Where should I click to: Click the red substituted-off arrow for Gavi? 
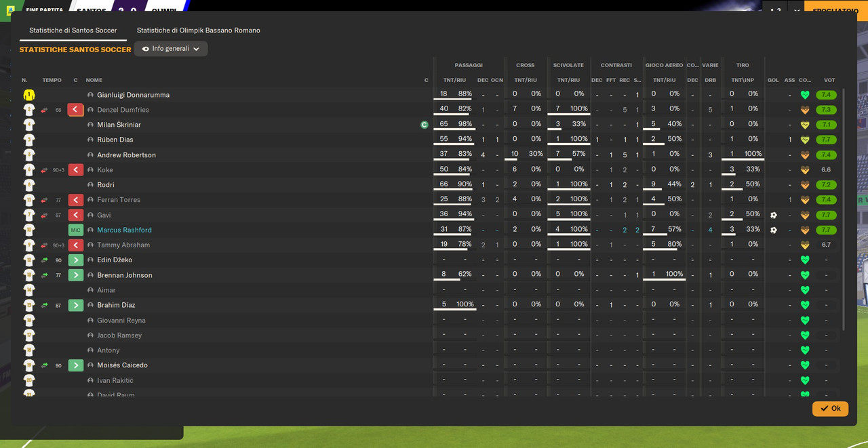tap(75, 215)
